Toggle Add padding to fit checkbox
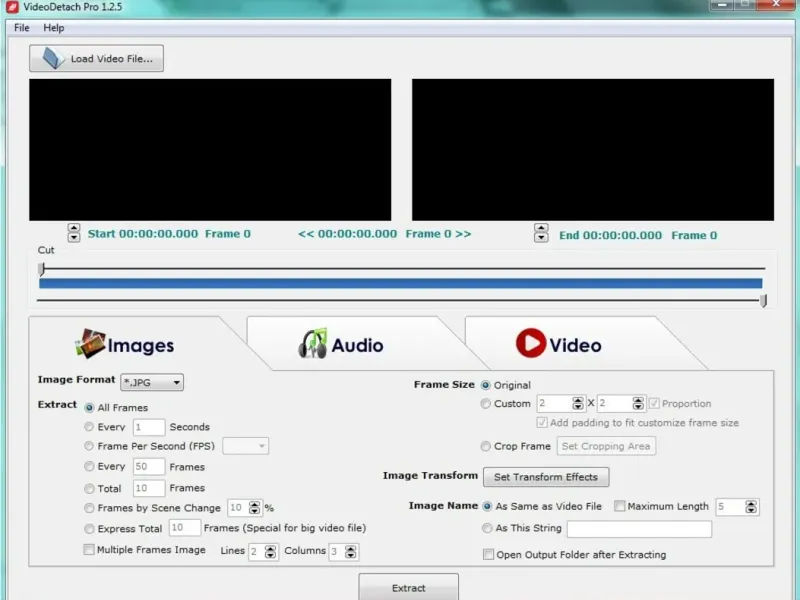Viewport: 800px width, 600px height. pyautogui.click(x=542, y=422)
